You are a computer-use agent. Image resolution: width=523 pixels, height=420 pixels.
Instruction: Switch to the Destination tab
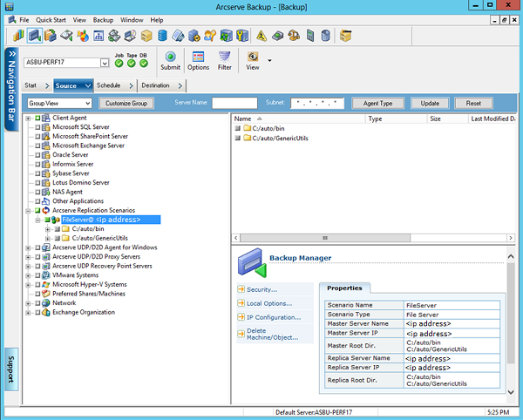pos(162,85)
